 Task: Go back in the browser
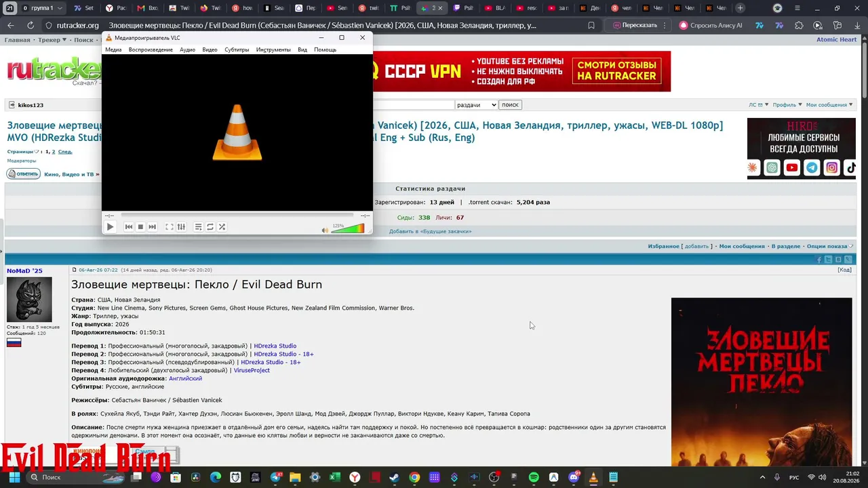click(x=11, y=25)
